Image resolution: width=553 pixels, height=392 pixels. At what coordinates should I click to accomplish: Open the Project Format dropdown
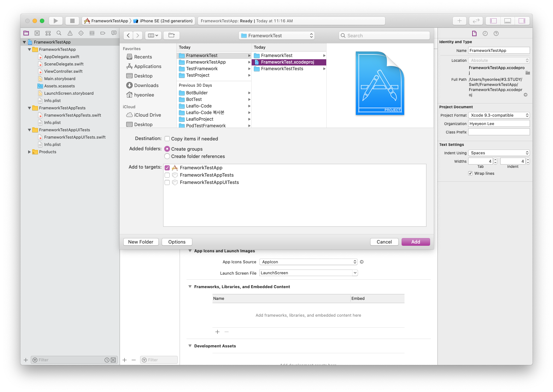[499, 115]
